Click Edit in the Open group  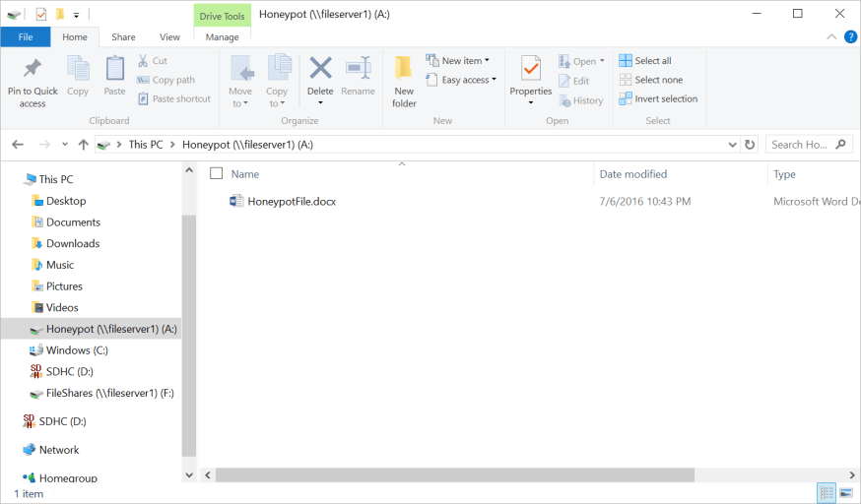coord(573,81)
